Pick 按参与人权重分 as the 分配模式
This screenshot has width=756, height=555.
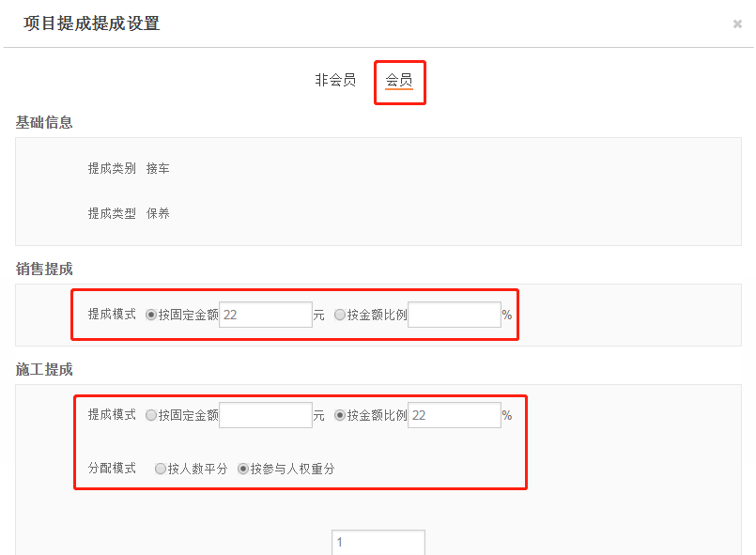coord(243,469)
